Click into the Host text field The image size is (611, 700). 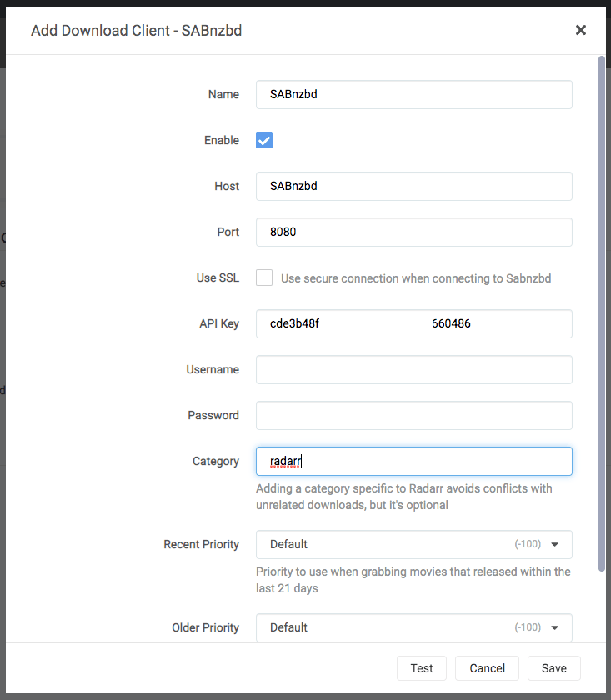pos(413,187)
